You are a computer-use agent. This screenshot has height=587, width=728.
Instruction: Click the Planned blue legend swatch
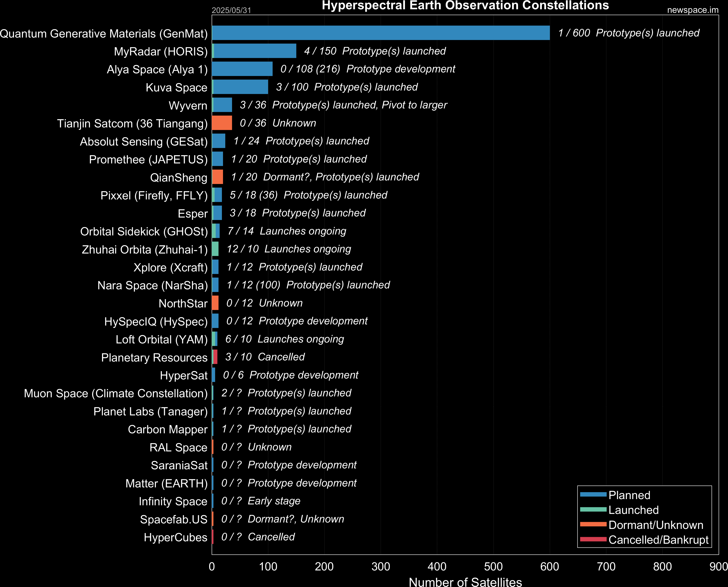pyautogui.click(x=593, y=494)
